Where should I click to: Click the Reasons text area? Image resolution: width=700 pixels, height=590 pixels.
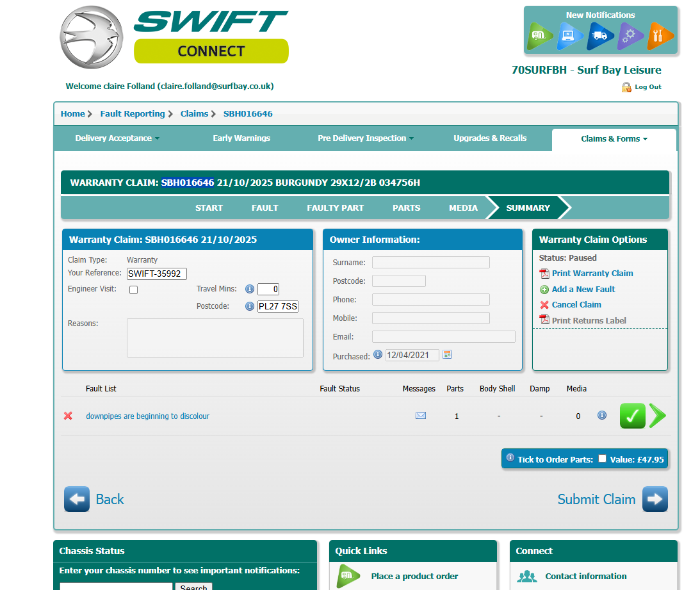tap(215, 338)
